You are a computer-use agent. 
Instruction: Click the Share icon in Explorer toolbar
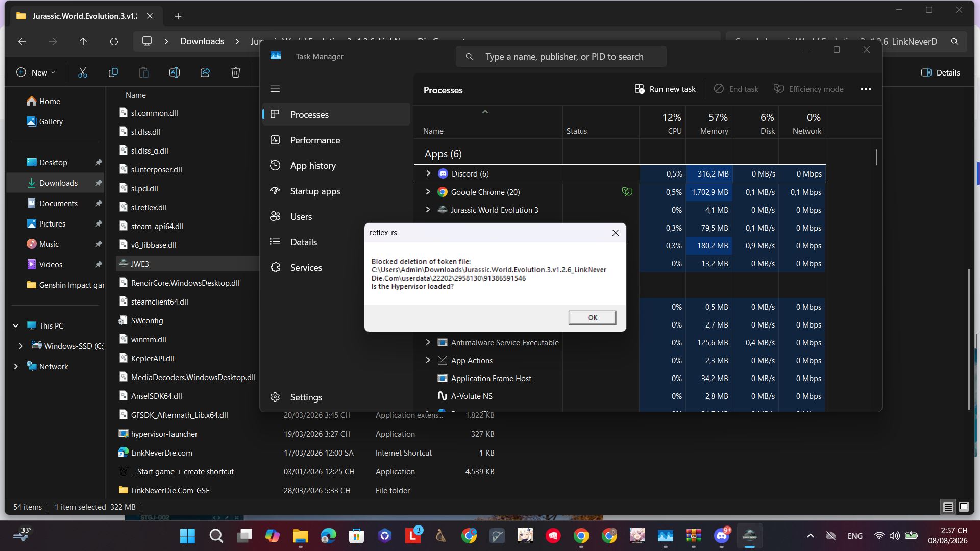205,72
